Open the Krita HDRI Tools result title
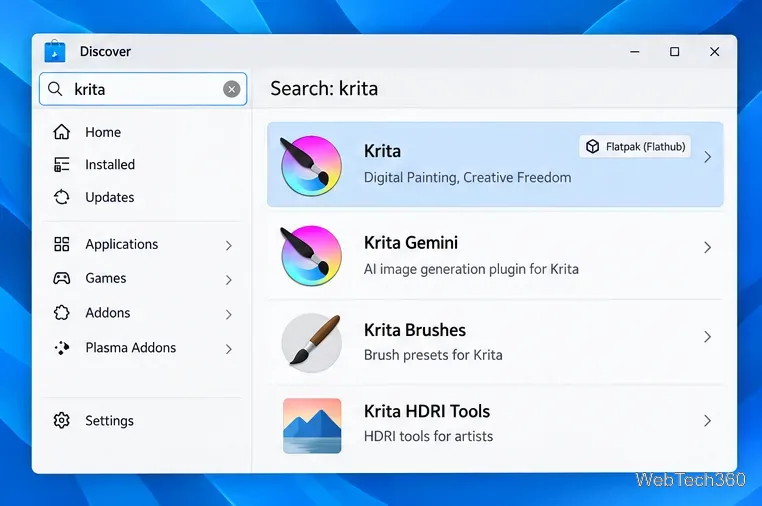Viewport: 762px width, 506px height. [x=427, y=411]
